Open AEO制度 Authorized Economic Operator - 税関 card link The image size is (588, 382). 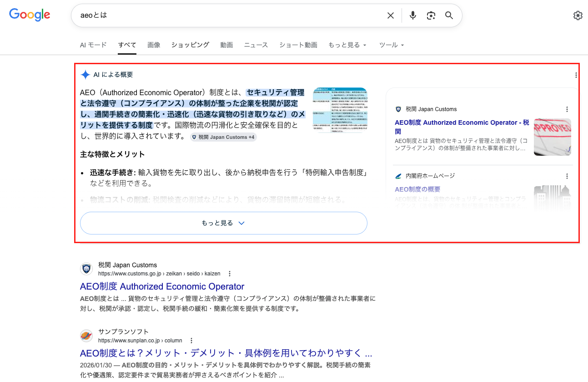[462, 127]
